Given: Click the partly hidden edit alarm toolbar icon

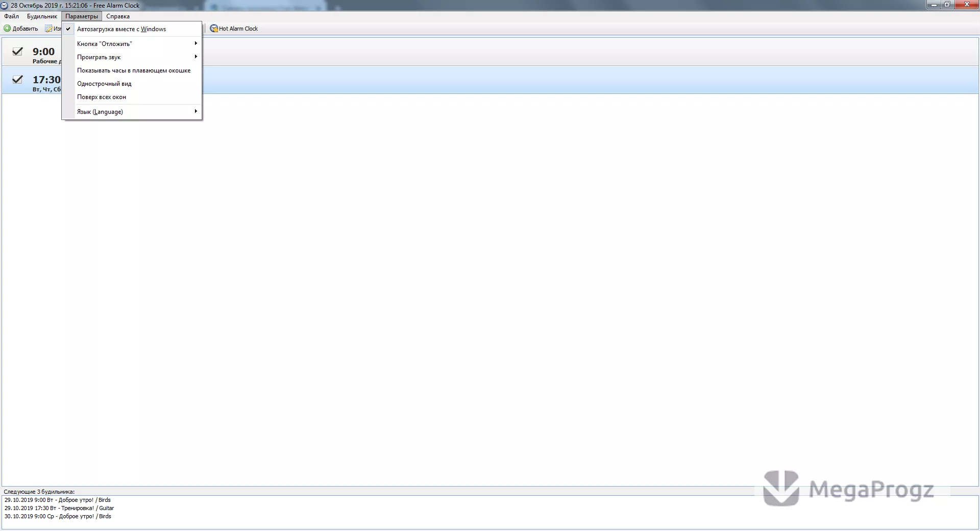Looking at the screenshot, I should pyautogui.click(x=48, y=29).
